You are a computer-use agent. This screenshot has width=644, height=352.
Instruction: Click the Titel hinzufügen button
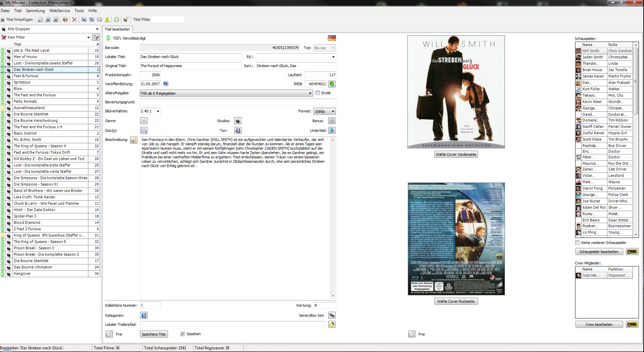coord(17,19)
